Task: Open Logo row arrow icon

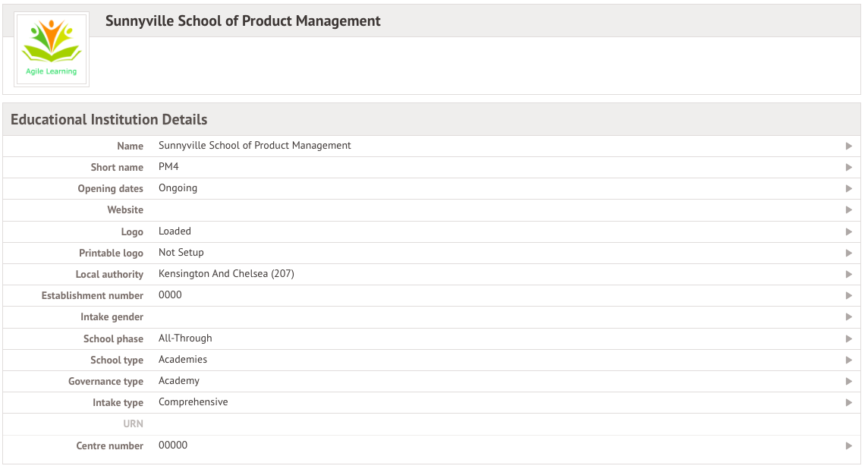Action: tap(848, 232)
